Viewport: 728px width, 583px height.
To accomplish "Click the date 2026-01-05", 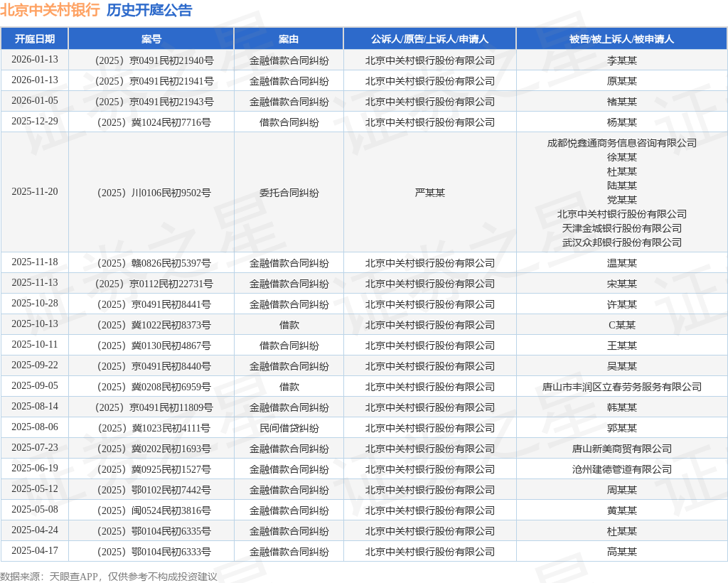I will pyautogui.click(x=35, y=101).
